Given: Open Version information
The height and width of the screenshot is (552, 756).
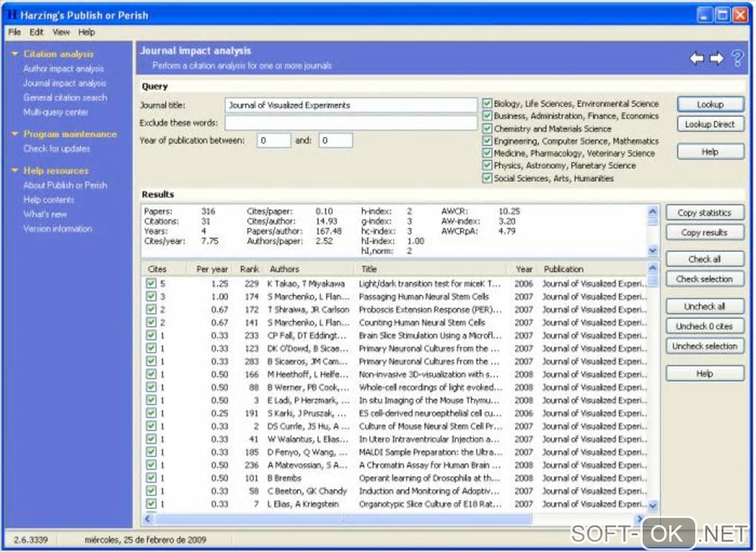Looking at the screenshot, I should 57,229.
